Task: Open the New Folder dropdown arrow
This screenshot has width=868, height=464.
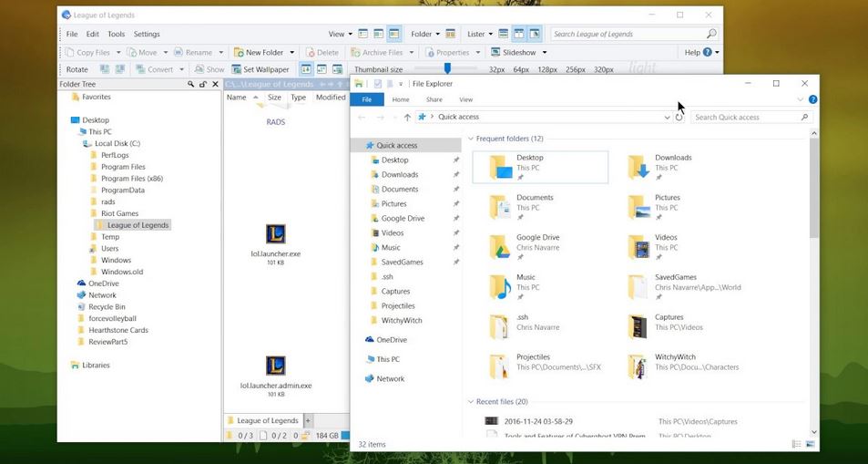Action: [291, 52]
